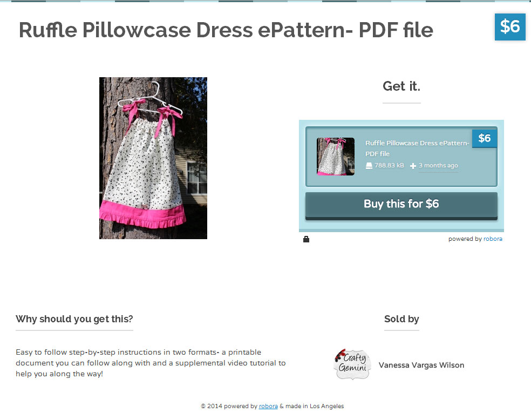The height and width of the screenshot is (420, 531).
Task: Click the black padlock security icon
Action: [306, 239]
